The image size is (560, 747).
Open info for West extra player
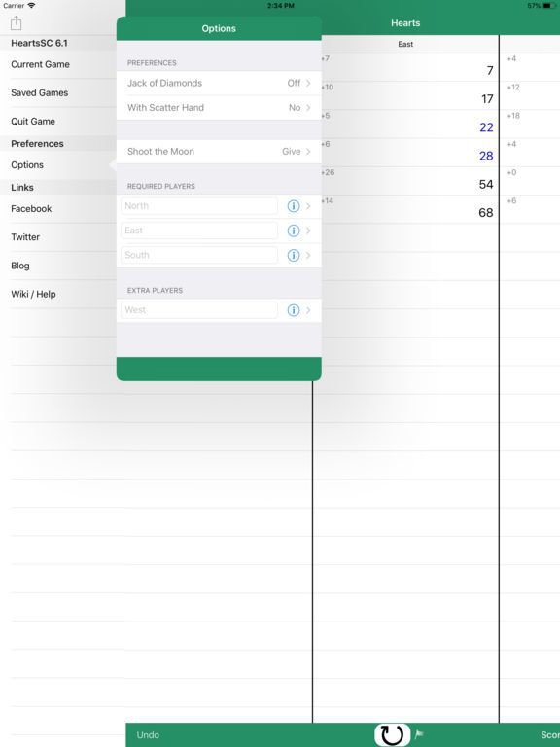pos(294,310)
